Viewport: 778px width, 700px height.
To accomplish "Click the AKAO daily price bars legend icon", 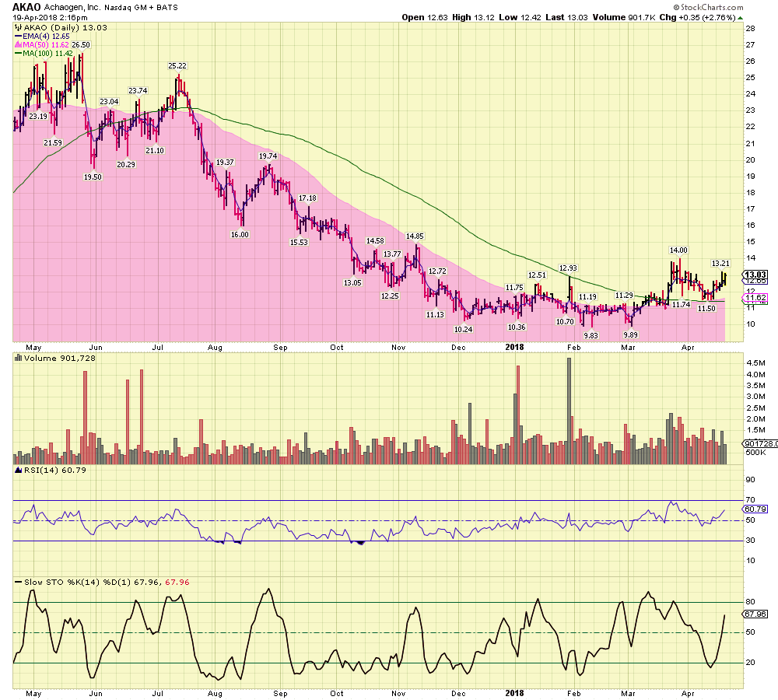I will tap(17, 26).
